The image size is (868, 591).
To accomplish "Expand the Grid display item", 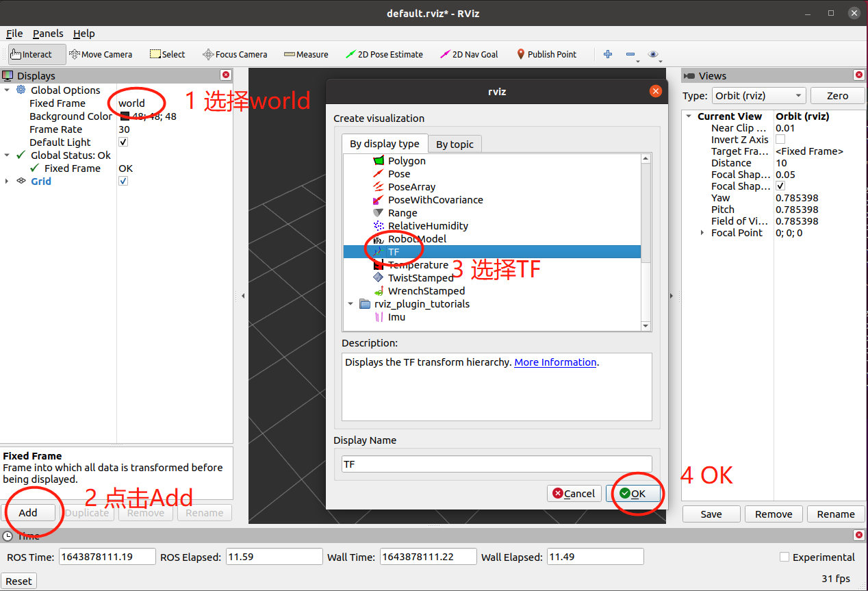I will tap(8, 181).
